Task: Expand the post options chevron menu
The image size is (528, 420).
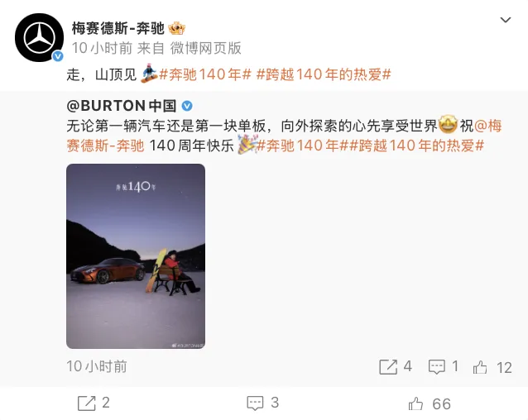Action: 505,20
